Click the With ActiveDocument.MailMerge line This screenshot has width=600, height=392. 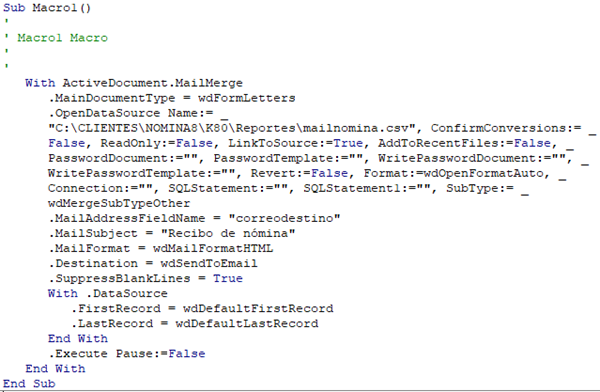click(134, 83)
